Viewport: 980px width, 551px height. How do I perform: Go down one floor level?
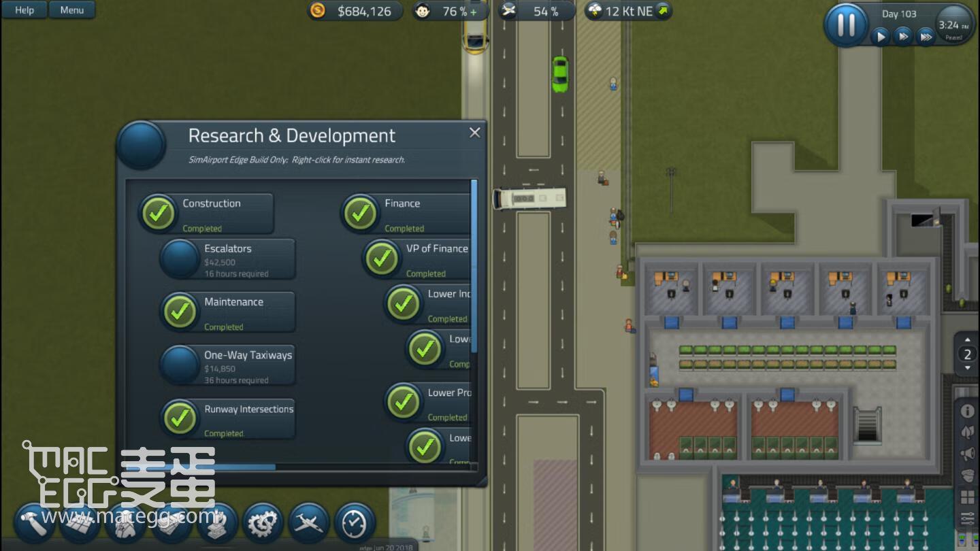pyautogui.click(x=967, y=369)
